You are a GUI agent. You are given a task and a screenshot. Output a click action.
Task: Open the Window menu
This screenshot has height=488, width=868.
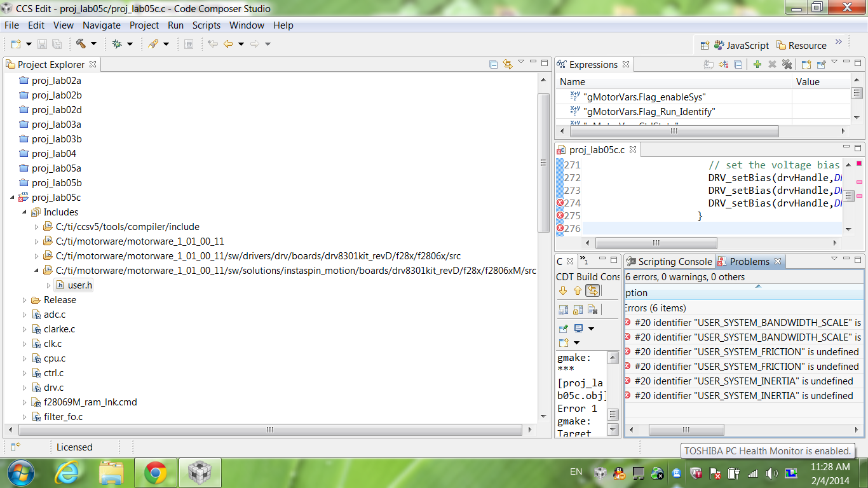(x=247, y=25)
